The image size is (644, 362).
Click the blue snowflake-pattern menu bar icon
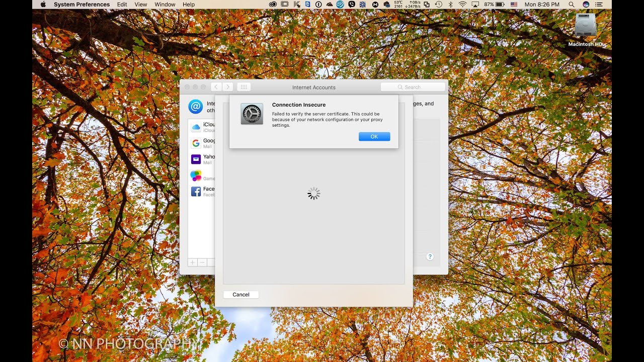tap(363, 4)
